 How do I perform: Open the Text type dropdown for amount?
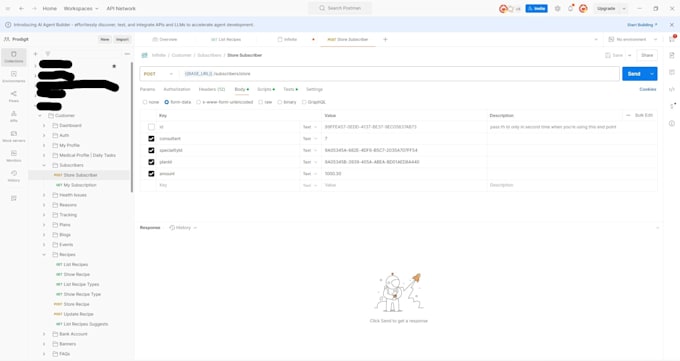[x=310, y=174]
